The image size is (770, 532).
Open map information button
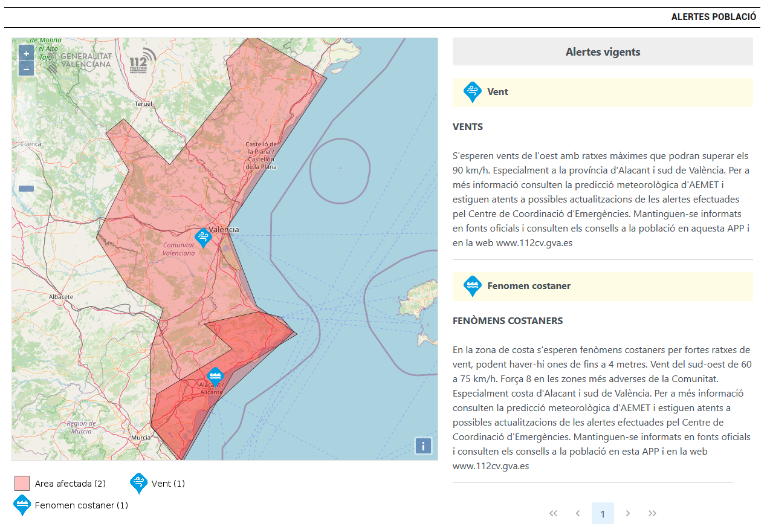[x=423, y=446]
